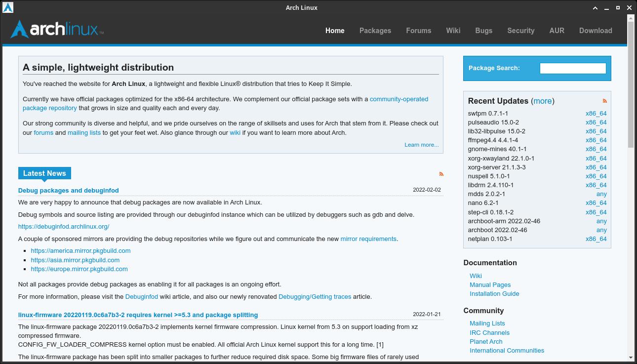
Task: Click the keep-above arrow in title bar
Action: pos(596,7)
